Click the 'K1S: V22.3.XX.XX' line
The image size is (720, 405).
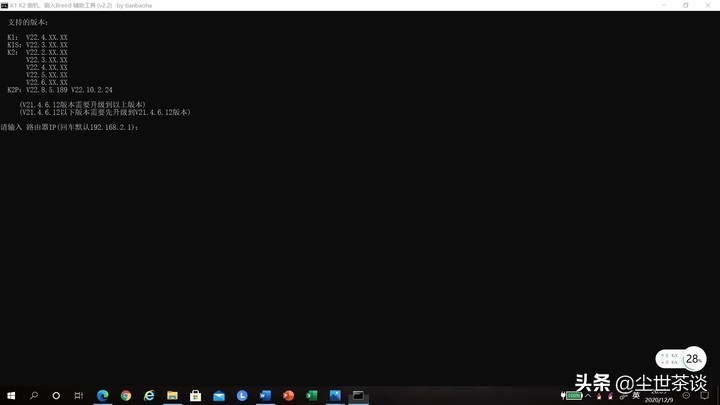[38, 45]
